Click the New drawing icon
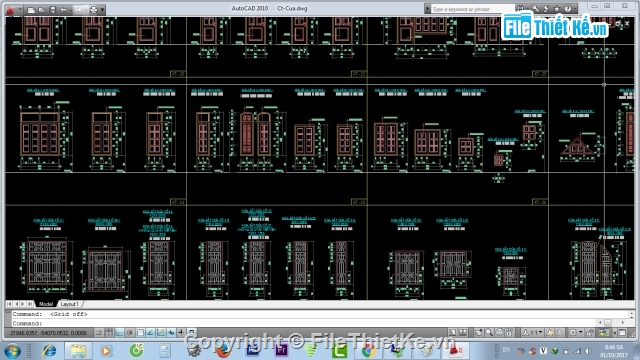The image size is (640, 360). click(x=31, y=10)
